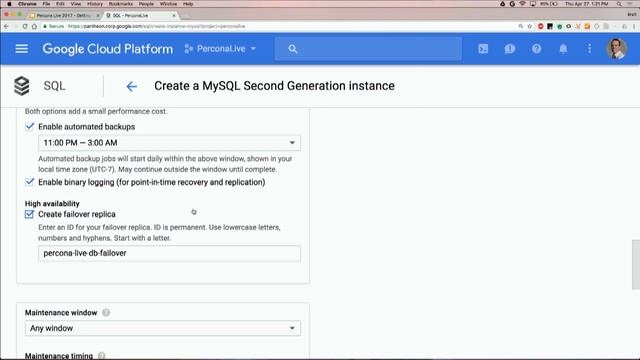Open the File menu

(x=47, y=4)
